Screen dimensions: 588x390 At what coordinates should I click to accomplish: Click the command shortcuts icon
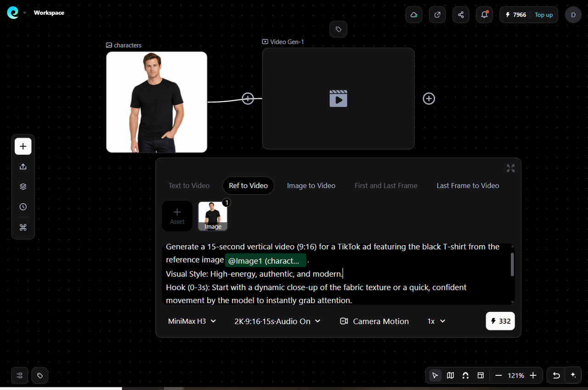(x=23, y=227)
